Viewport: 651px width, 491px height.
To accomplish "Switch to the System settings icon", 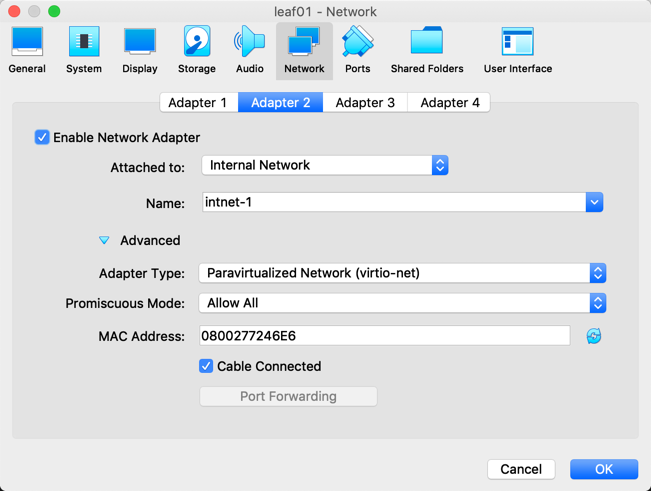I will click(84, 50).
